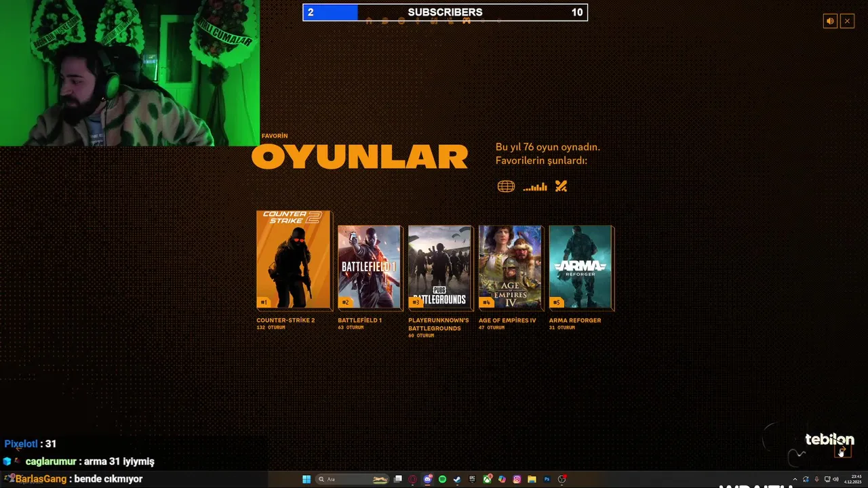Image resolution: width=868 pixels, height=488 pixels.
Task: Click PLAYERUNKNOWN'S BATTLEGROUNDS title text
Action: [438, 325]
